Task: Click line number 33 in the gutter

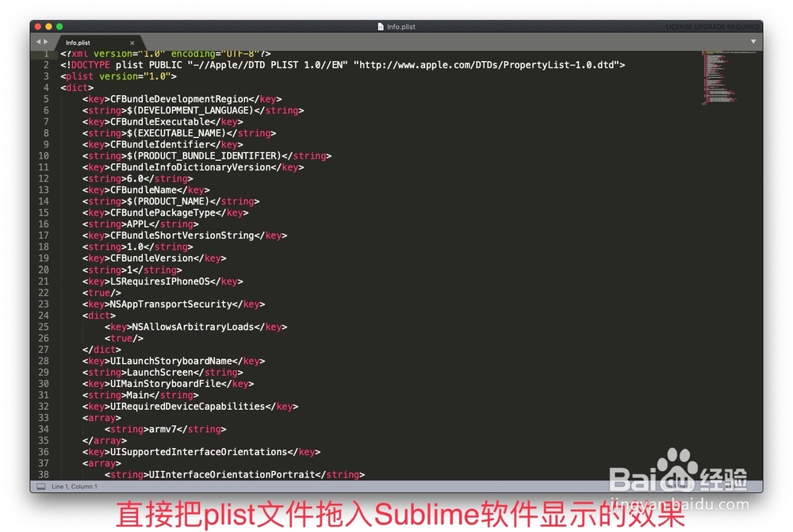Action: pos(44,418)
